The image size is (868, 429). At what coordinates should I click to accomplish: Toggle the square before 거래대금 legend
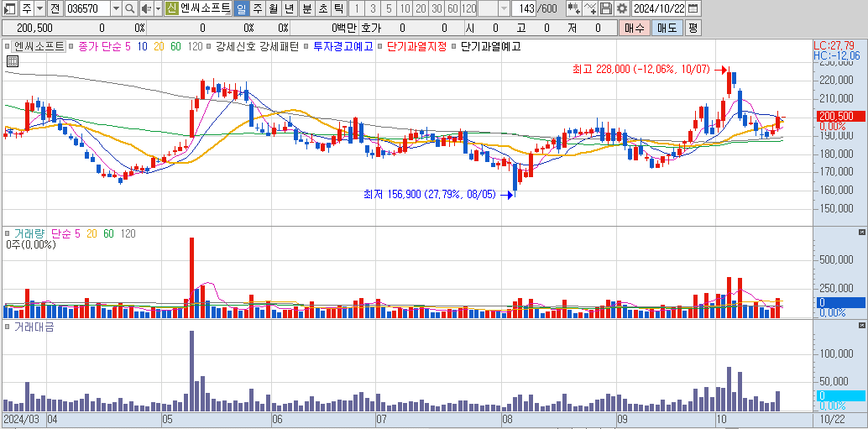click(x=8, y=327)
